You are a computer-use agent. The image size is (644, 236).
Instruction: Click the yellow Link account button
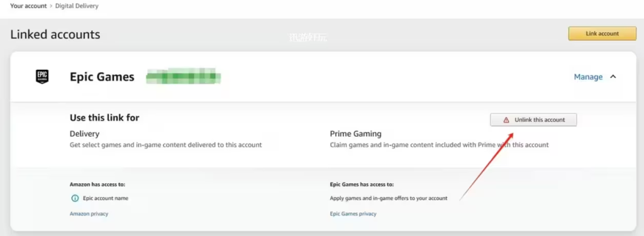[x=602, y=34]
